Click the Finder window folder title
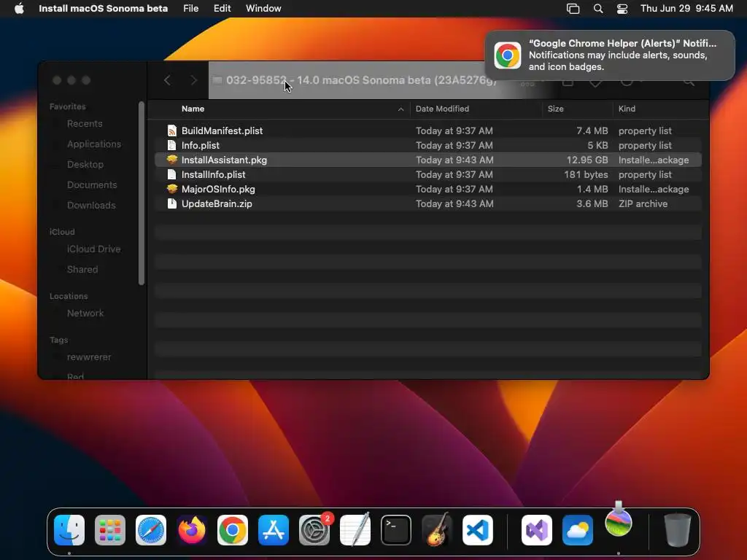 coord(362,80)
